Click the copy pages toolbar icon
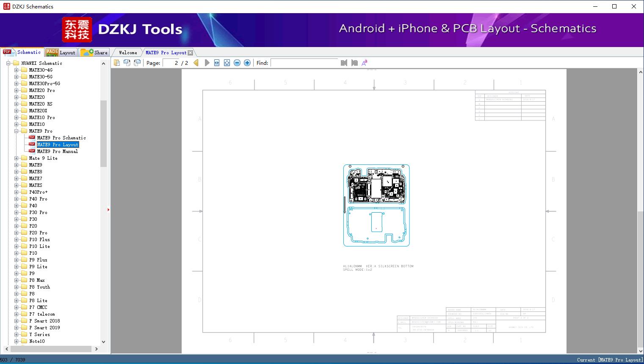The image size is (644, 364). click(x=117, y=63)
